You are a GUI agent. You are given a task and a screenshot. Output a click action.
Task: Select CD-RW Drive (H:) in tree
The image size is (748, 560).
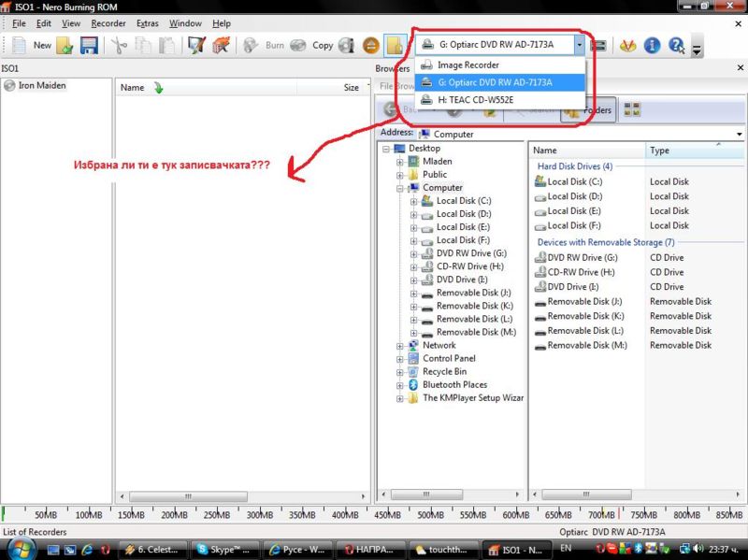click(470, 266)
